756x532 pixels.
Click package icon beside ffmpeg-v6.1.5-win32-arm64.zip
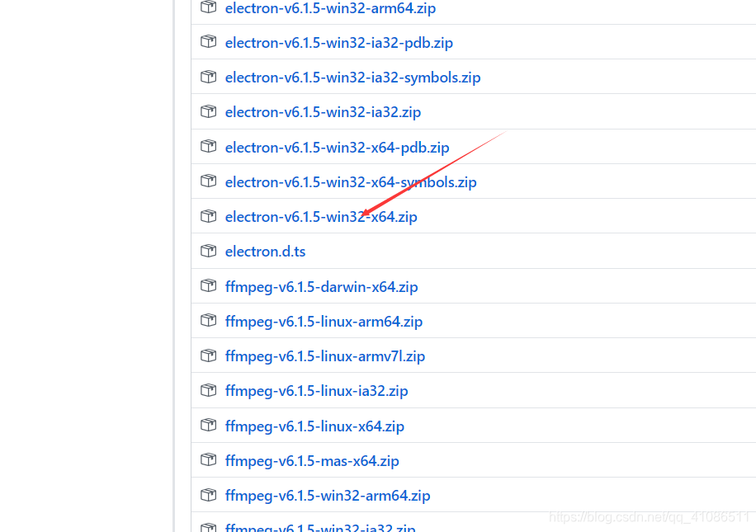(x=208, y=494)
